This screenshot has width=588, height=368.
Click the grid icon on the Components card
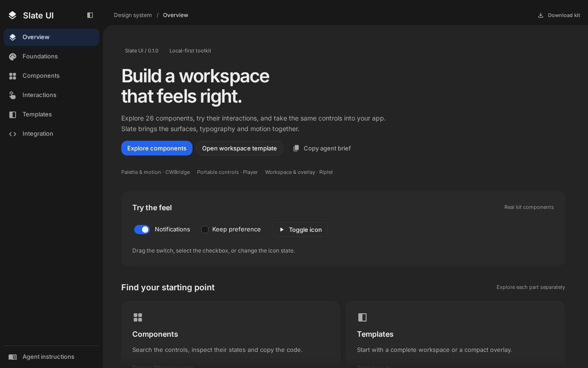[138, 317]
